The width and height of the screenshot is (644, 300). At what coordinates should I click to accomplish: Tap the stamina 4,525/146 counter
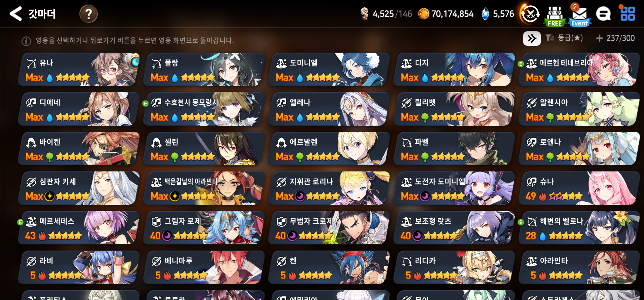coord(386,14)
